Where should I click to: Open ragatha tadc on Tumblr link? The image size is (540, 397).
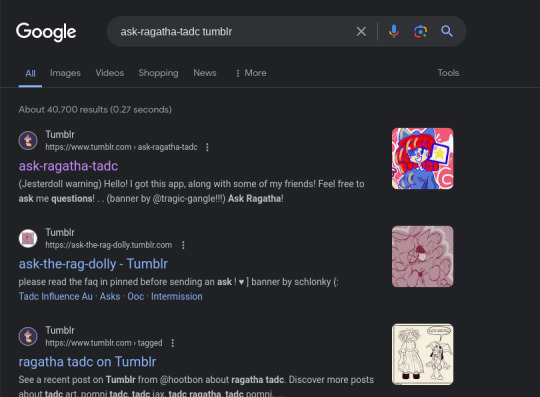(87, 362)
